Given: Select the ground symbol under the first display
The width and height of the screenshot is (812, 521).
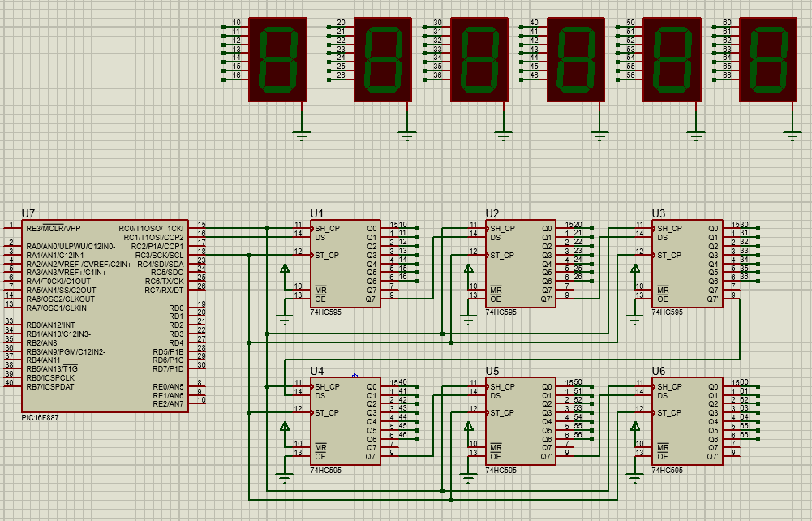Looking at the screenshot, I should coord(303,133).
